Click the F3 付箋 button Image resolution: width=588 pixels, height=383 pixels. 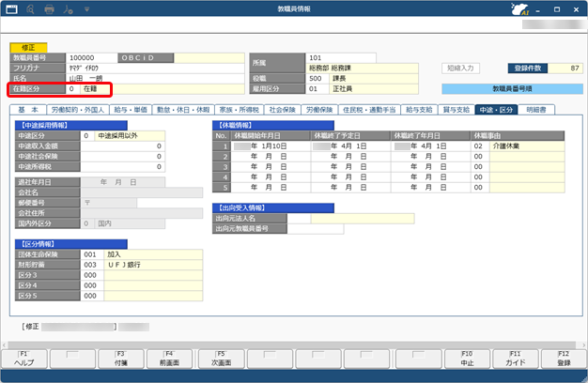pyautogui.click(x=121, y=359)
